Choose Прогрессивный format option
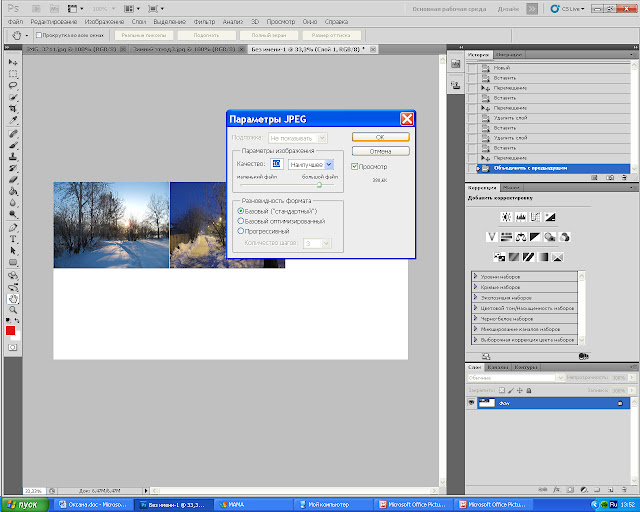640x512 pixels. point(241,231)
